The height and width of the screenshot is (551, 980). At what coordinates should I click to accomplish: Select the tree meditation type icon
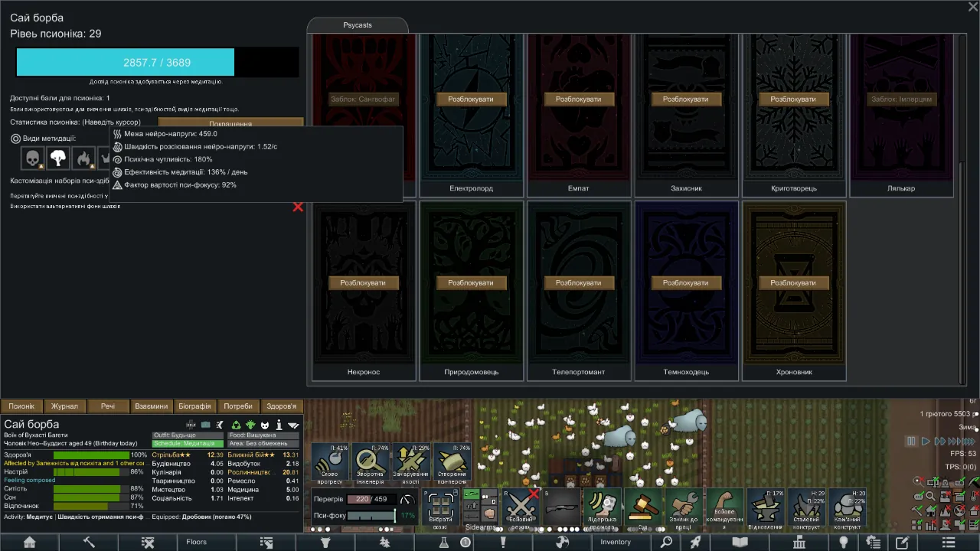pos(58,158)
